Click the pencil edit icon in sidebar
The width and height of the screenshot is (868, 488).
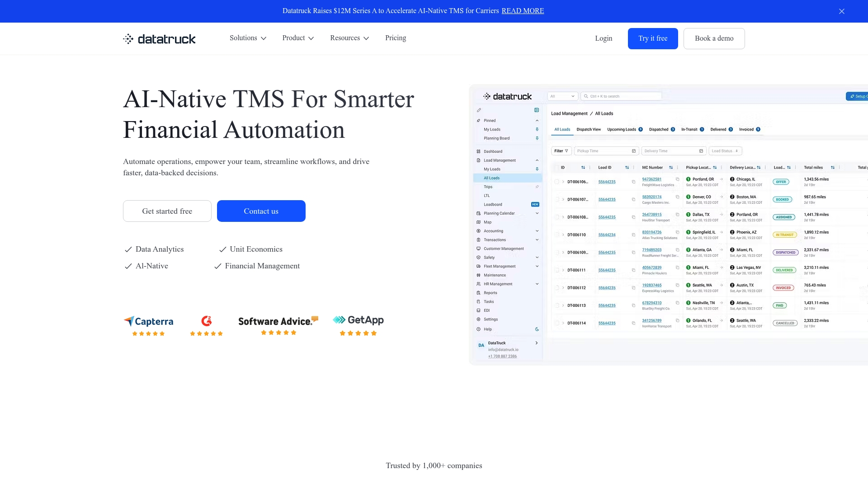pos(479,110)
